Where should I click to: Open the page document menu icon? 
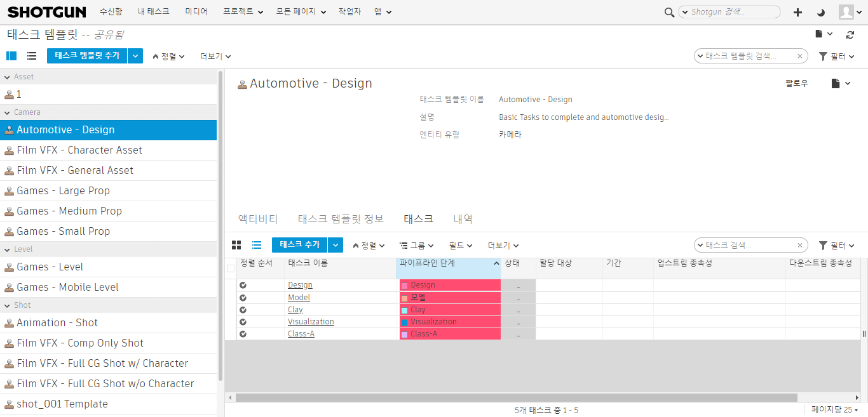pos(824,34)
